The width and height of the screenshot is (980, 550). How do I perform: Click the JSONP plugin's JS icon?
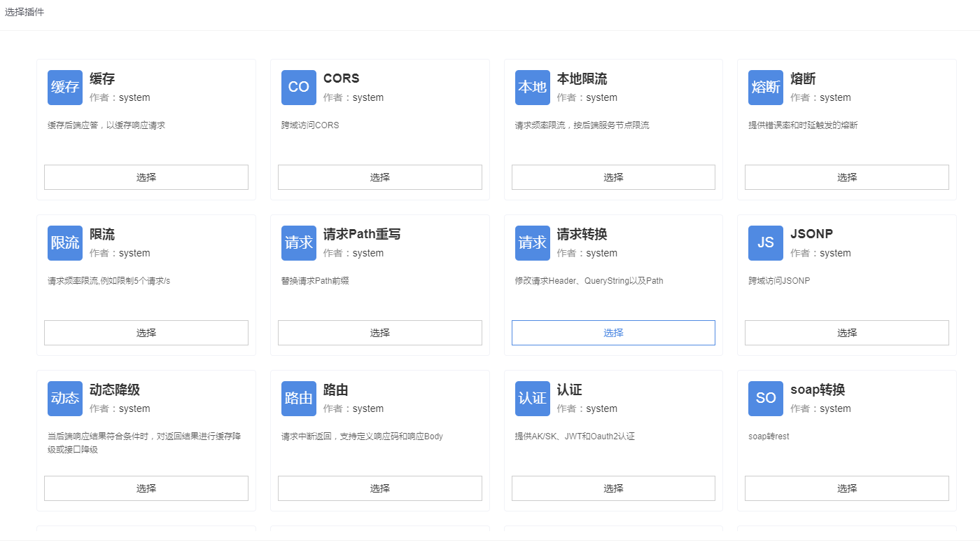pos(766,243)
